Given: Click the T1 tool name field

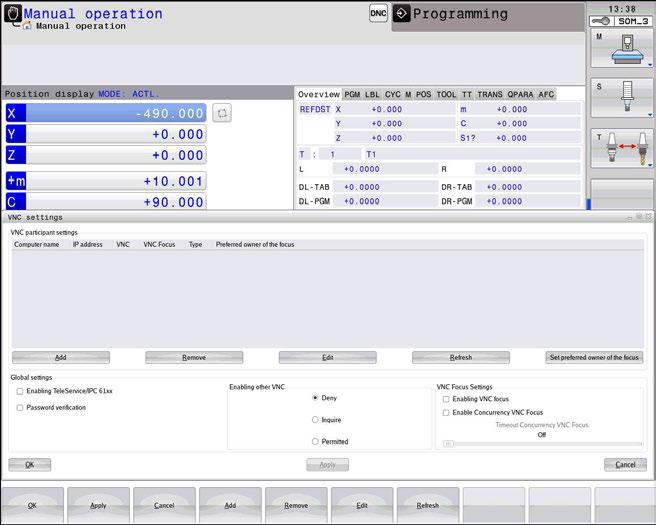Looking at the screenshot, I should 473,154.
